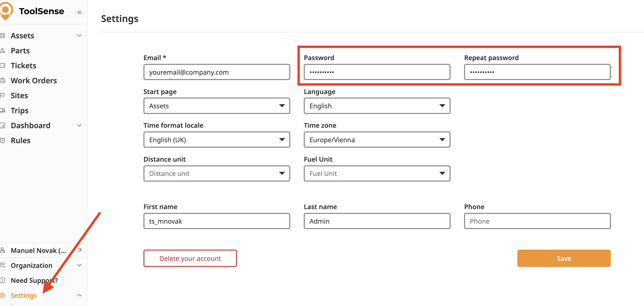Viewport: 644px width, 306px height.
Task: Open the Time zone dropdown
Action: pyautogui.click(x=377, y=140)
